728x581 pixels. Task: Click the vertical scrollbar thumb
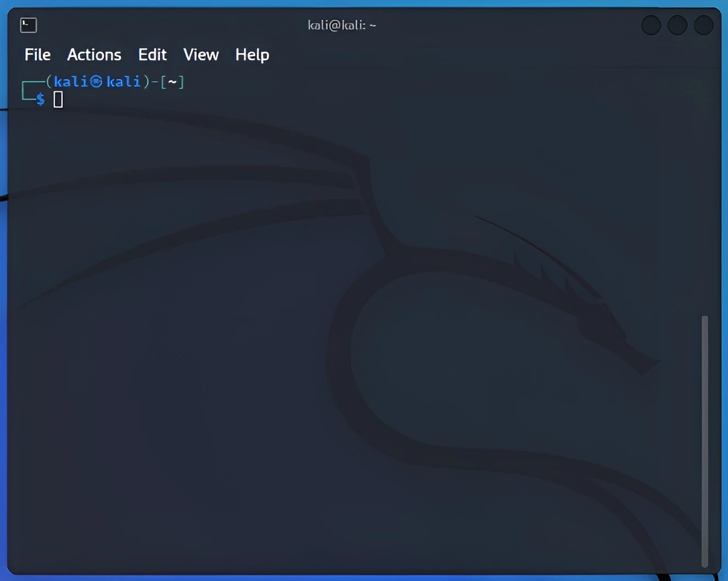click(x=704, y=439)
